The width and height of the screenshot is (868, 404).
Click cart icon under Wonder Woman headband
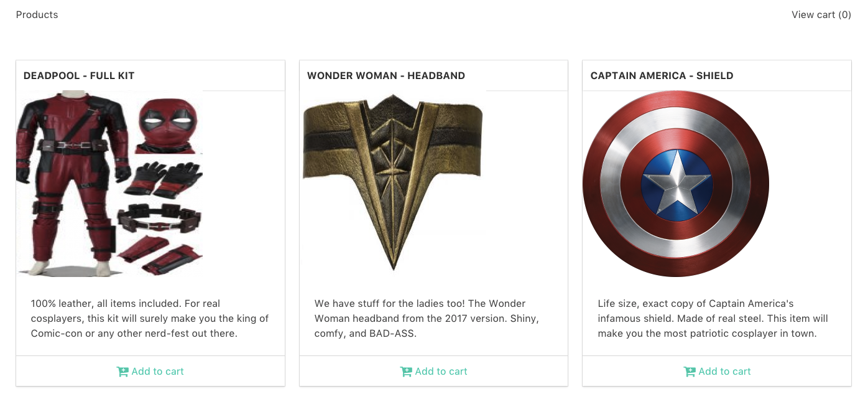pyautogui.click(x=406, y=372)
